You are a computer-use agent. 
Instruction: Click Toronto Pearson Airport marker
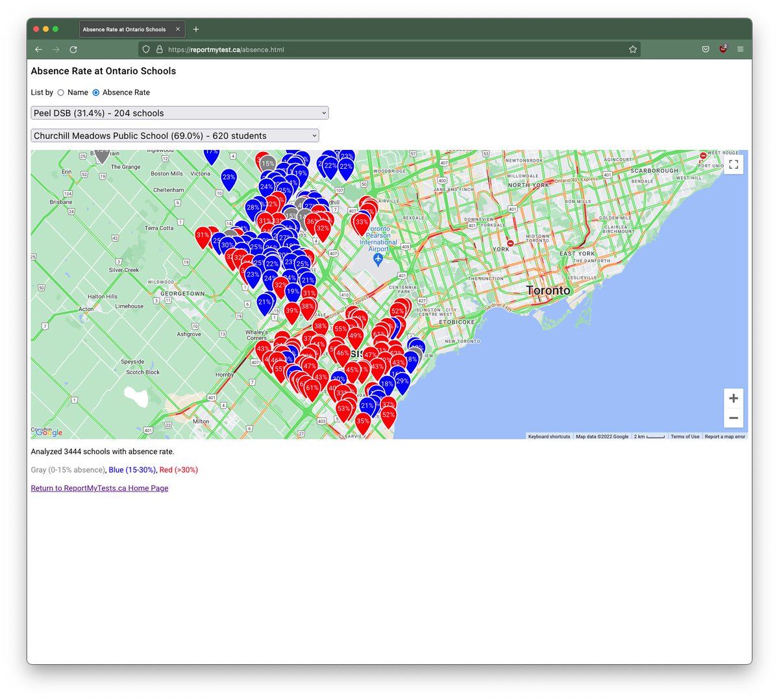click(378, 260)
